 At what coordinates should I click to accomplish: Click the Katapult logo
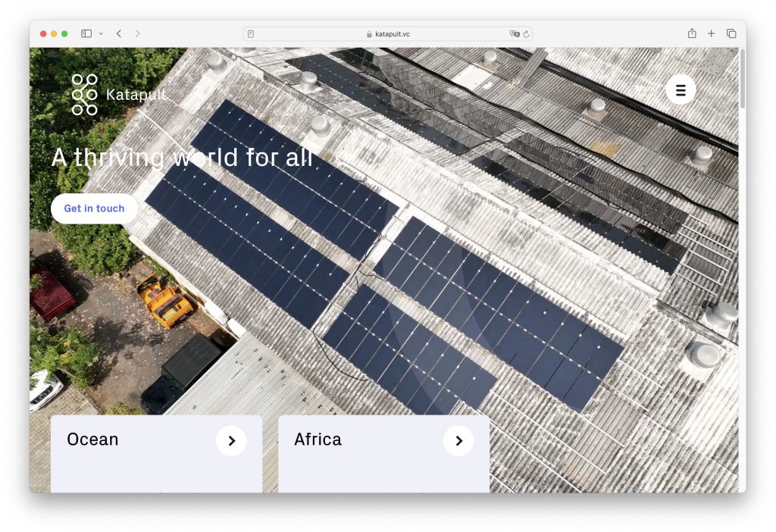[x=118, y=95]
